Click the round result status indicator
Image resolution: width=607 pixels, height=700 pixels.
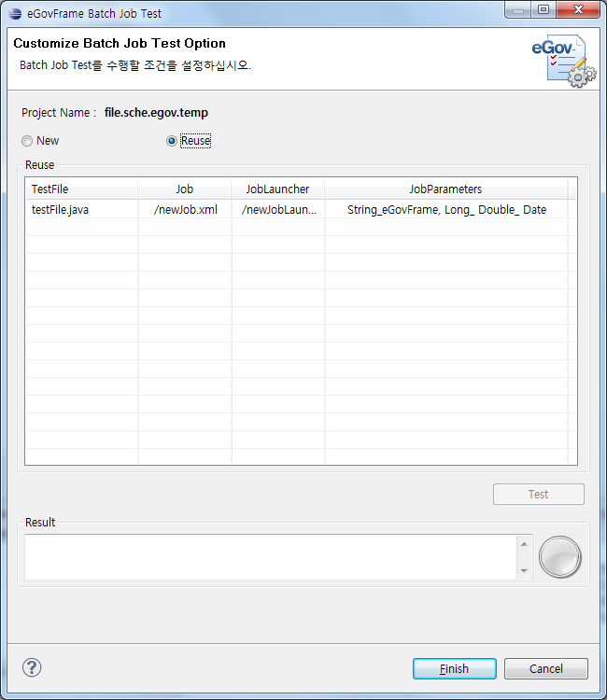point(560,557)
